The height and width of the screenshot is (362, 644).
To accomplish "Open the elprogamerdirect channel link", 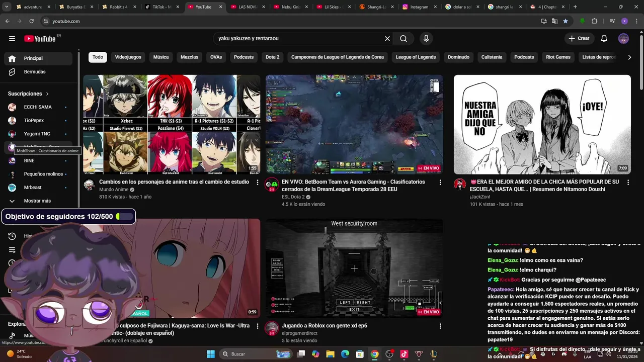I will point(299,333).
